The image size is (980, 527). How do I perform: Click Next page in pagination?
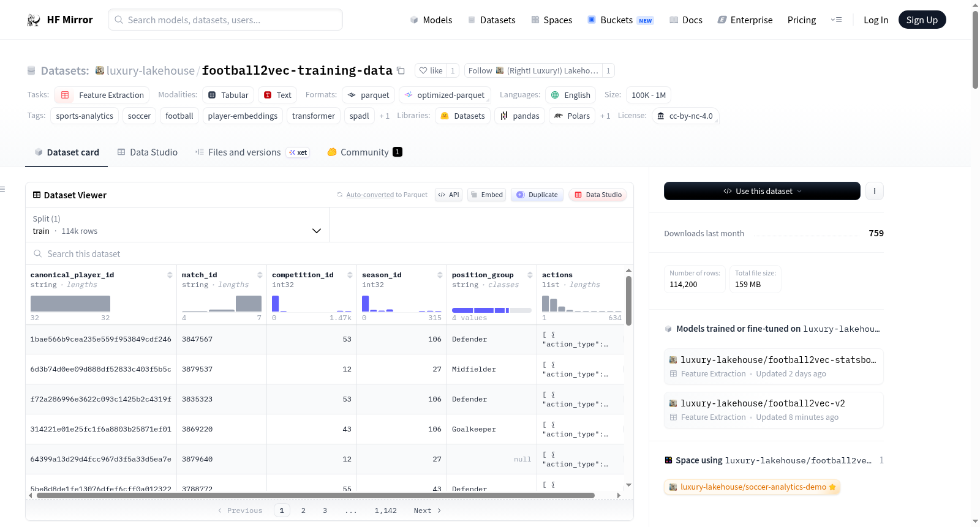pyautogui.click(x=428, y=510)
